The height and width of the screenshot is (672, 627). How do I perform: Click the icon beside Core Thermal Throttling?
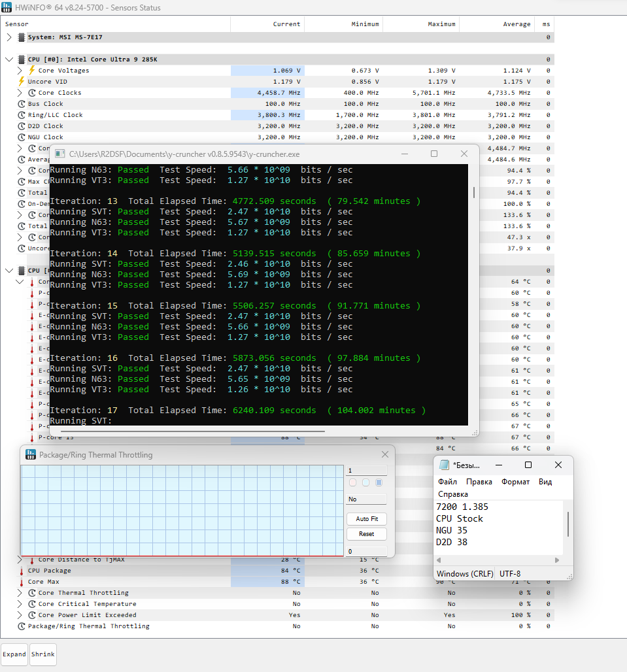[32, 593]
